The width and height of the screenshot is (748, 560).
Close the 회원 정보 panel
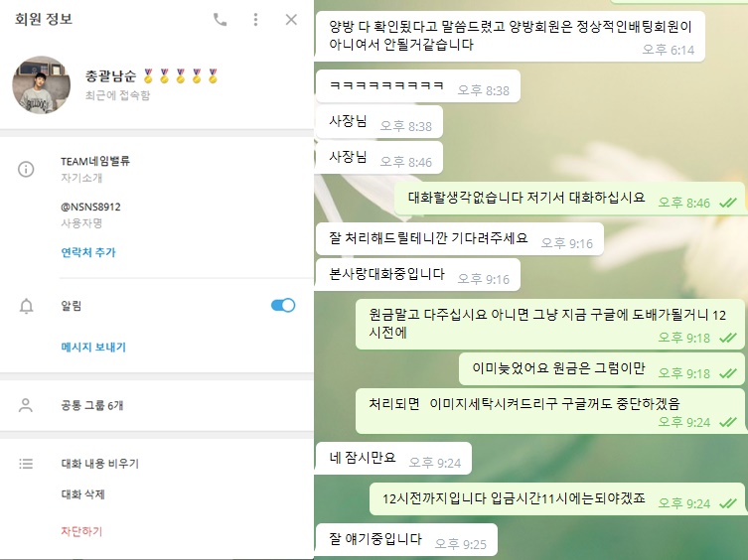[x=291, y=20]
